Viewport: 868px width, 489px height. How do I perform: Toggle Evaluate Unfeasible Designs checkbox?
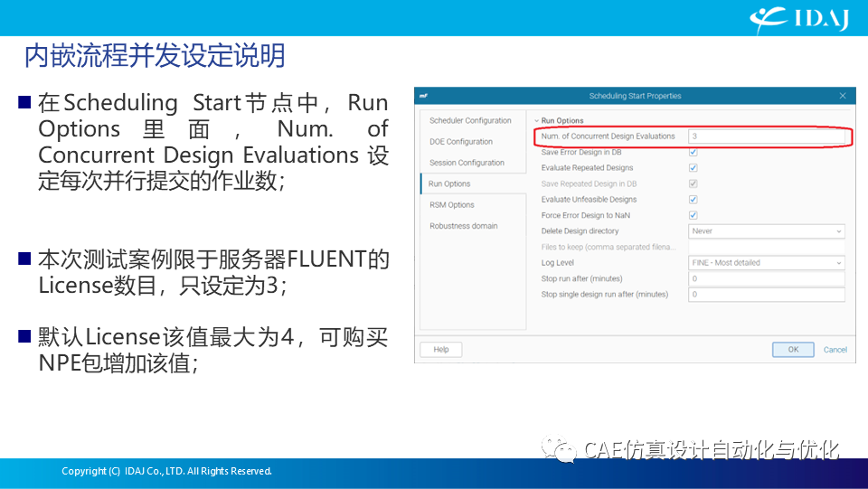[693, 199]
